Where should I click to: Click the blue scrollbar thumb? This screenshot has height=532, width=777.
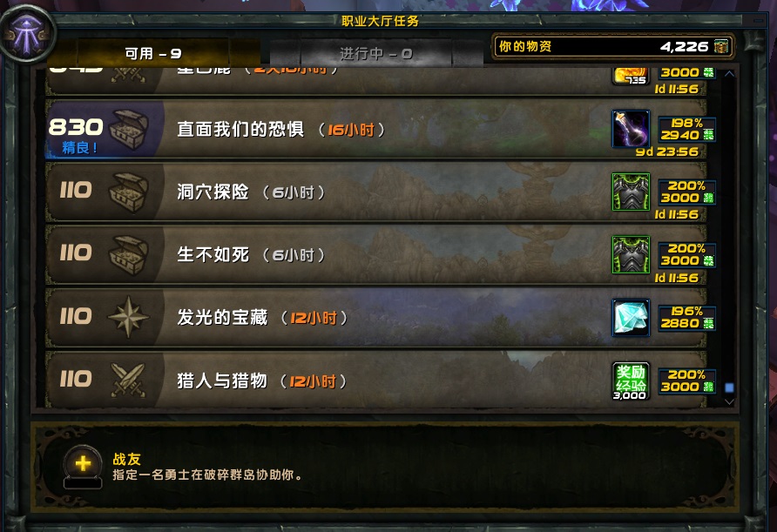pos(729,387)
